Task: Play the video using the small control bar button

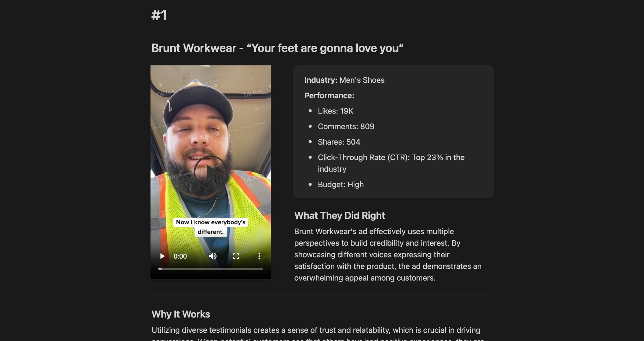Action: pyautogui.click(x=162, y=256)
